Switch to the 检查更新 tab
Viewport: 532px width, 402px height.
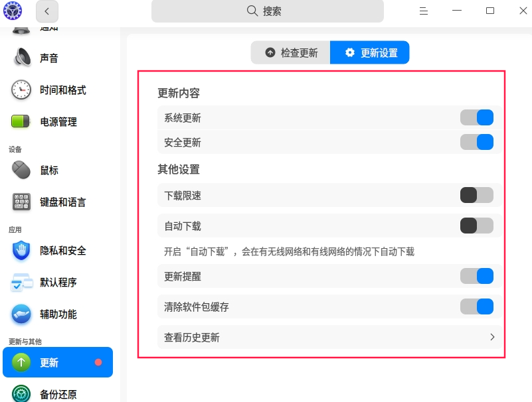click(x=290, y=52)
